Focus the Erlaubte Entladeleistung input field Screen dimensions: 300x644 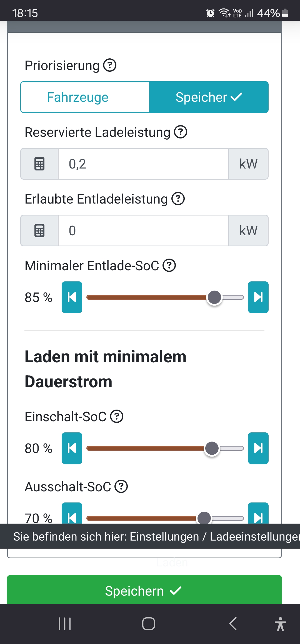click(143, 231)
